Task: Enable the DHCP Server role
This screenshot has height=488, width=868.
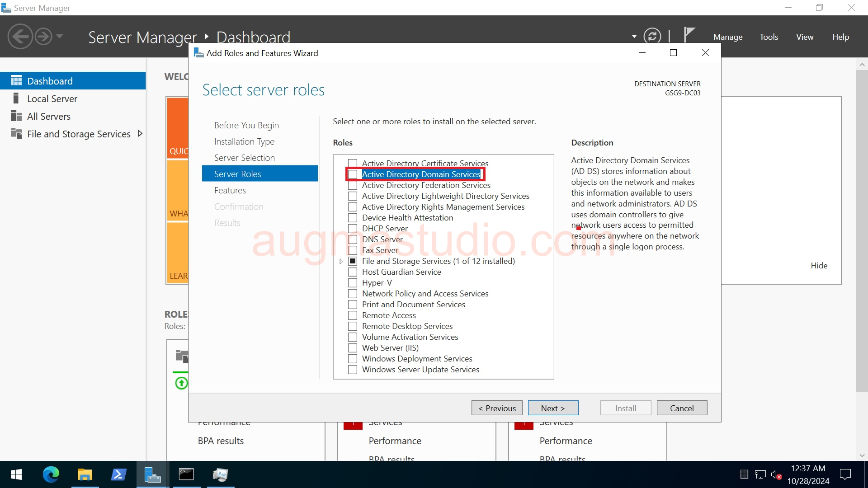Action: tap(353, 228)
